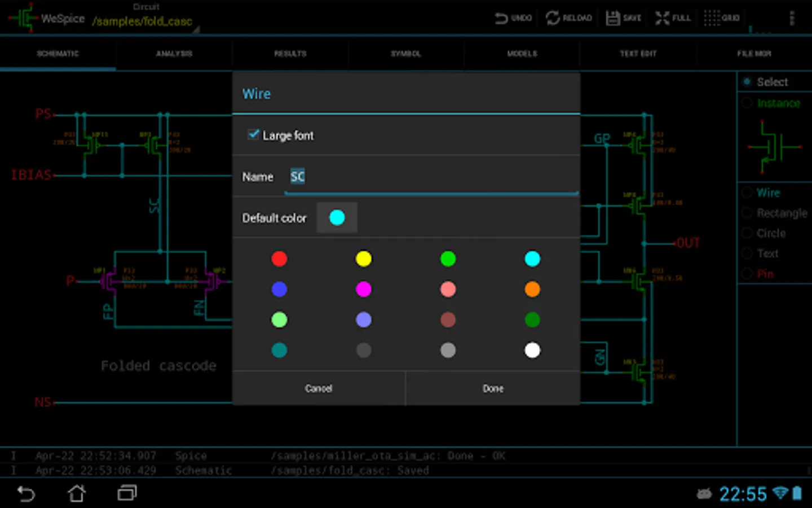Click the GP wire label in schematic

[x=602, y=138]
